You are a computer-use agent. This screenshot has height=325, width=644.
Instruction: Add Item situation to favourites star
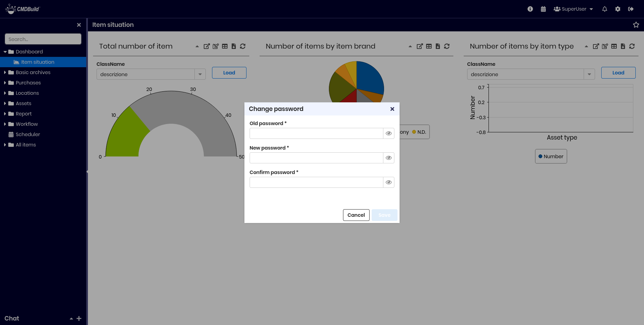click(636, 25)
